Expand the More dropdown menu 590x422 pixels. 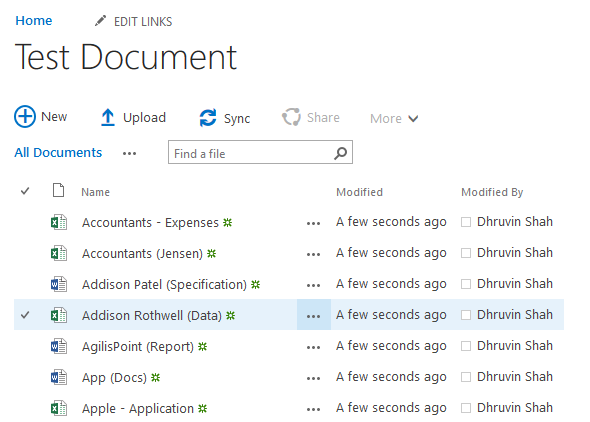(394, 118)
